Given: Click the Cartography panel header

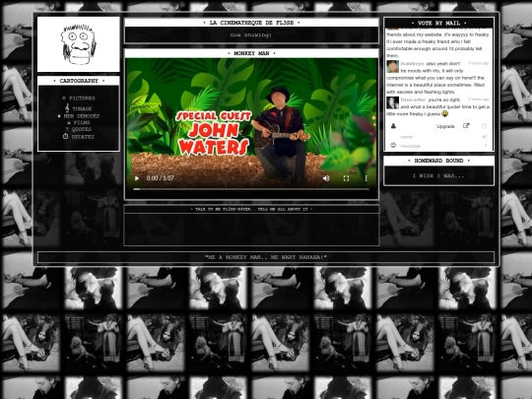Looking at the screenshot, I should [x=79, y=81].
